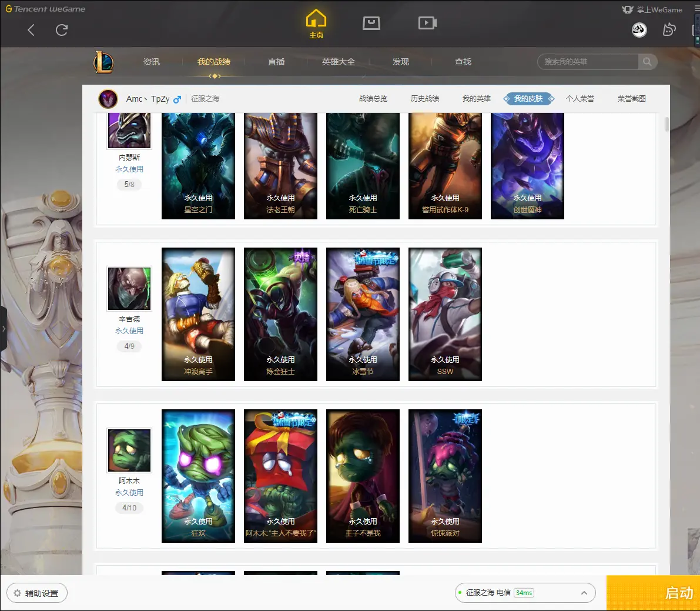
Task: Open the 炼金狂士 skin thumbnail
Action: click(x=280, y=315)
